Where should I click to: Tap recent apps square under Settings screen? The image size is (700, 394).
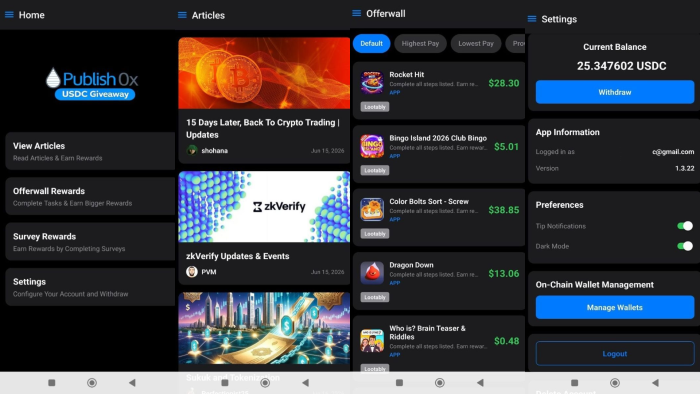(x=575, y=382)
